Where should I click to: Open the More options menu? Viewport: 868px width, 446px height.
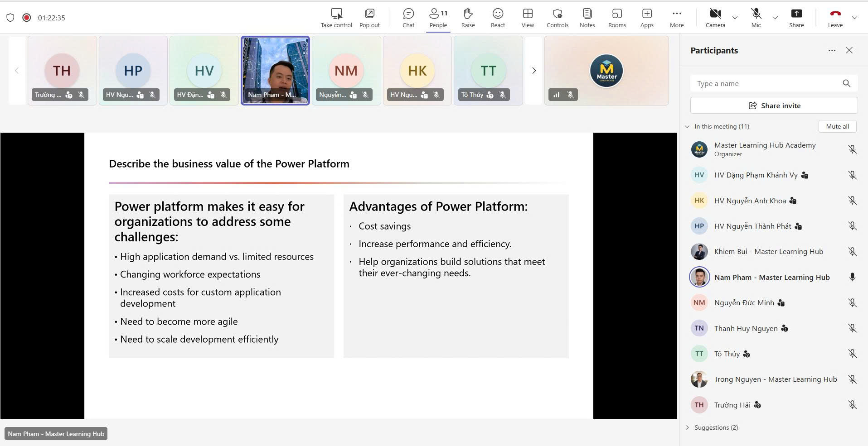(x=676, y=18)
